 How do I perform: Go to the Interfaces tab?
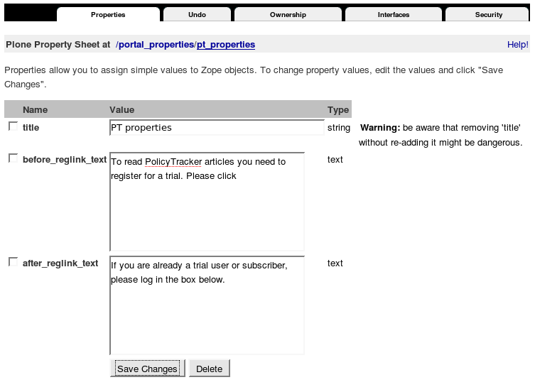click(x=393, y=14)
